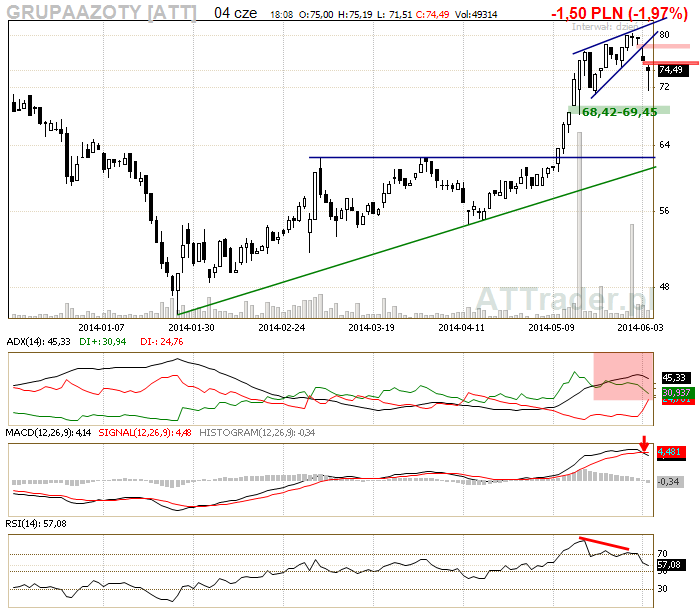The height and width of the screenshot is (613, 700).
Task: Click the low price L: 71,51
Action: tap(394, 15)
